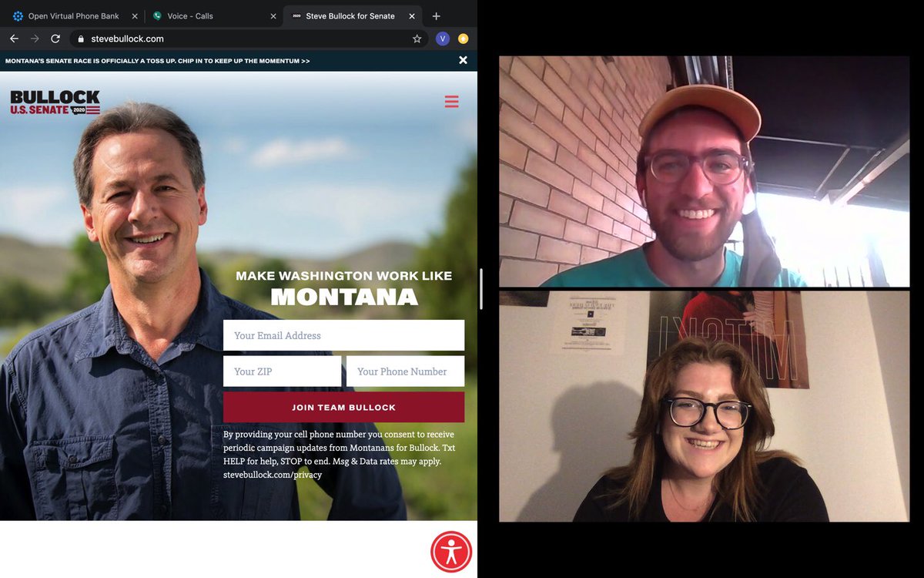Screen dimensions: 924x578
Task: Go back to previous page
Action: (x=14, y=39)
